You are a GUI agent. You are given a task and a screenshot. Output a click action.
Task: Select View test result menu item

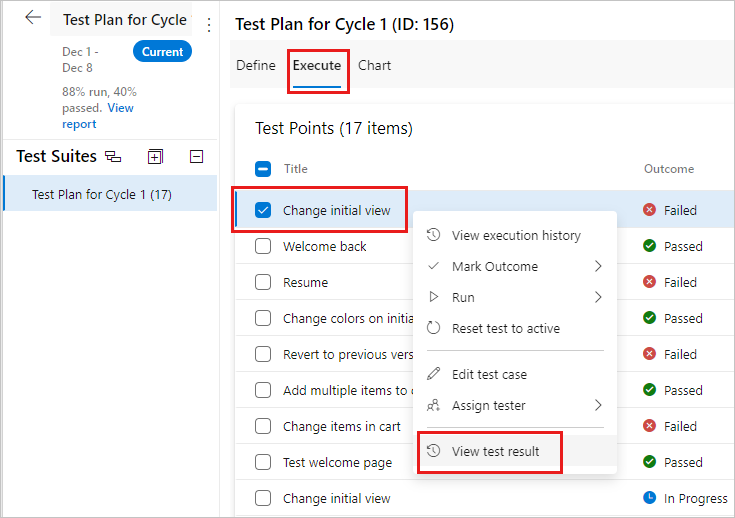(x=495, y=451)
